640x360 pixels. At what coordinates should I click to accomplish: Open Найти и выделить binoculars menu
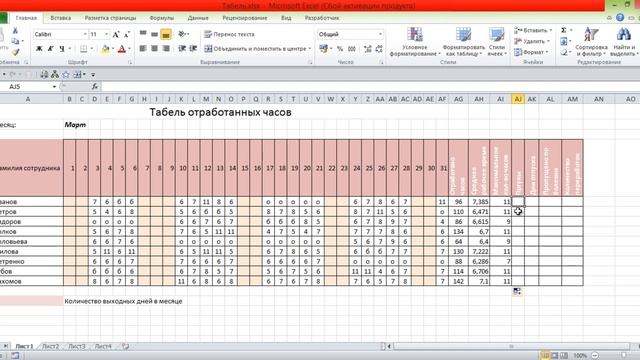624,42
